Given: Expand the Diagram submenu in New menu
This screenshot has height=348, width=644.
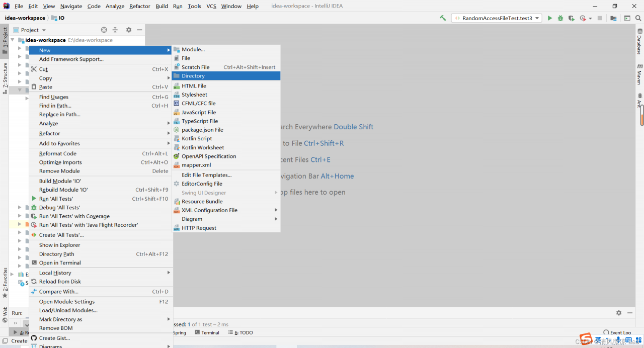Looking at the screenshot, I should click(276, 219).
